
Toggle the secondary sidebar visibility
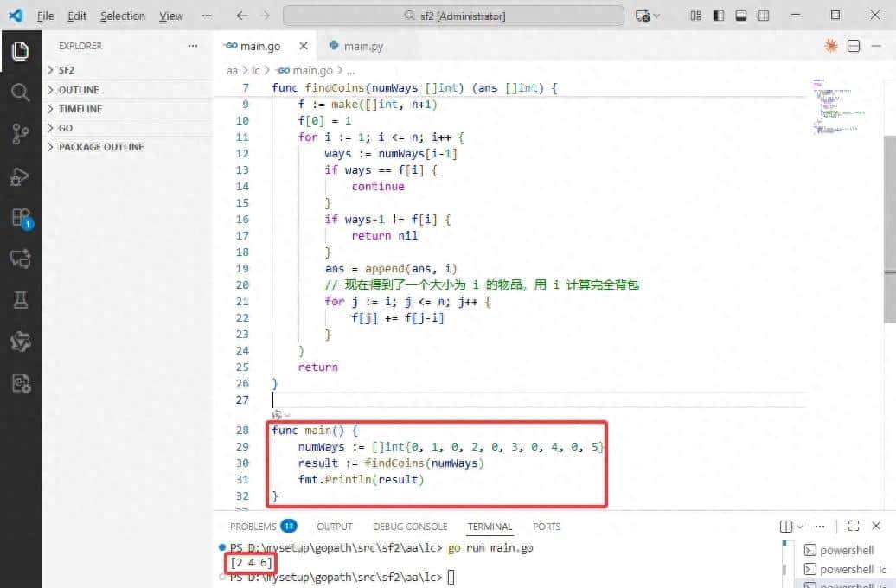[764, 16]
